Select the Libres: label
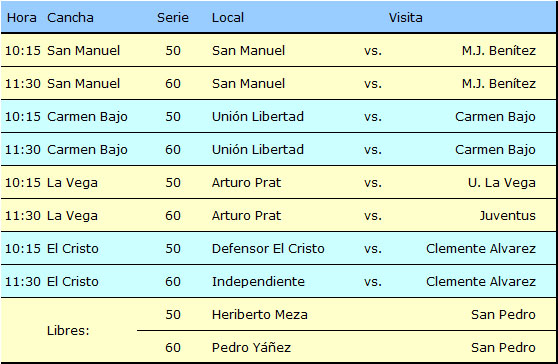 (68, 331)
